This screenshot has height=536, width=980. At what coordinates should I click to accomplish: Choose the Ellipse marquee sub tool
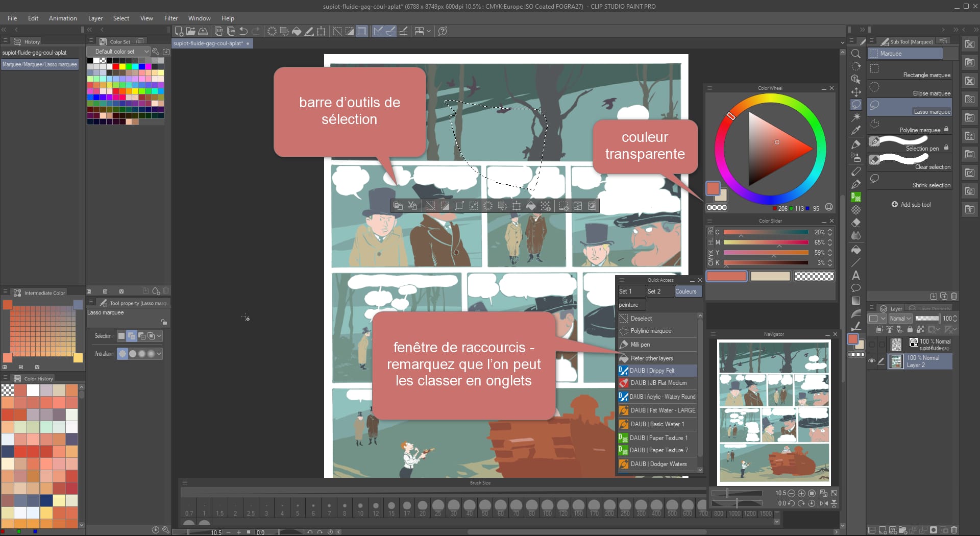[910, 89]
